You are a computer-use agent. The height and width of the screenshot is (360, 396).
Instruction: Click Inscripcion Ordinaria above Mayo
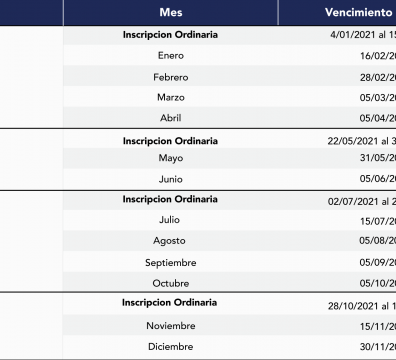pyautogui.click(x=170, y=141)
